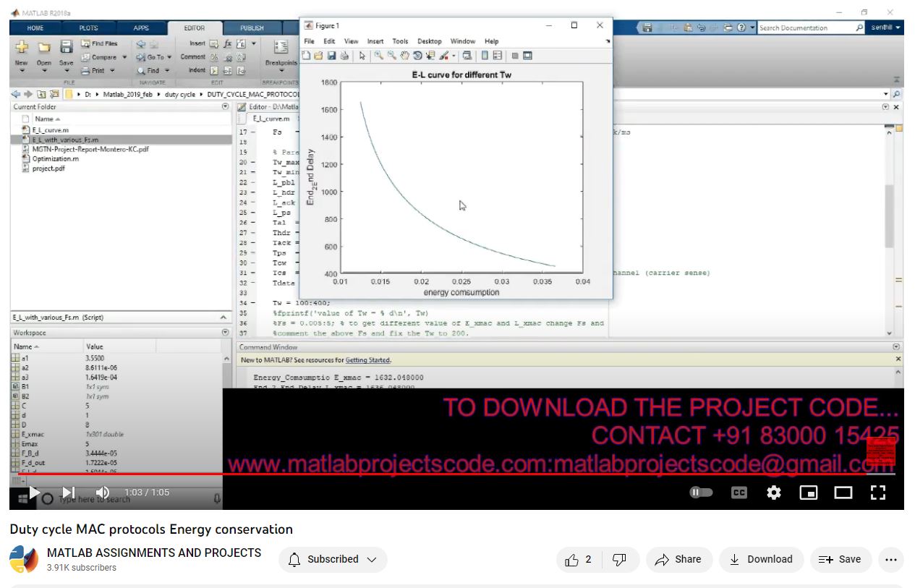Enter fullscreen mode on the video
The width and height of the screenshot is (915, 588).
878,493
